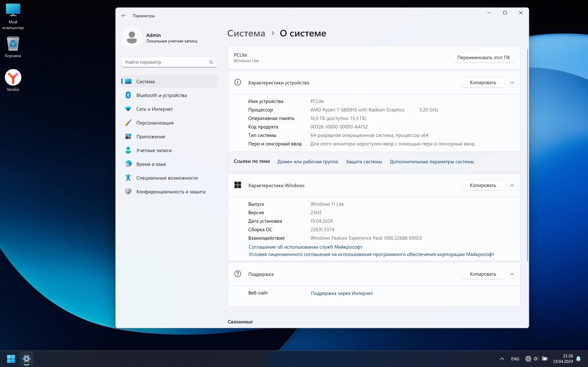The width and height of the screenshot is (588, 367).
Task: Collapse the Поддержка section
Action: (512, 274)
